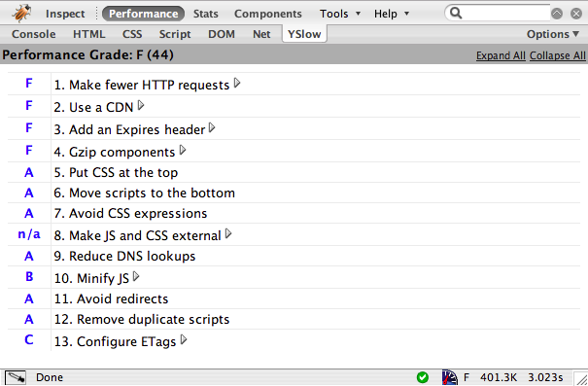Select the Performance view
This screenshot has width=588, height=386.
(143, 14)
